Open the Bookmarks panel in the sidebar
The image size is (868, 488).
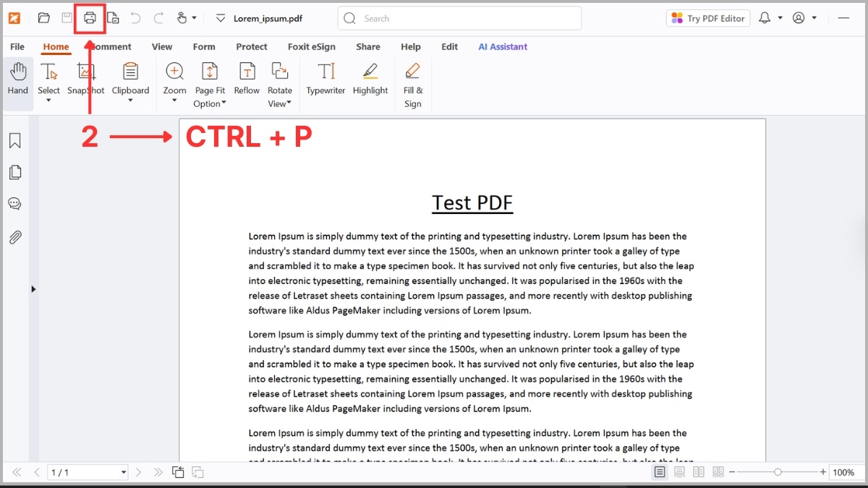[15, 140]
